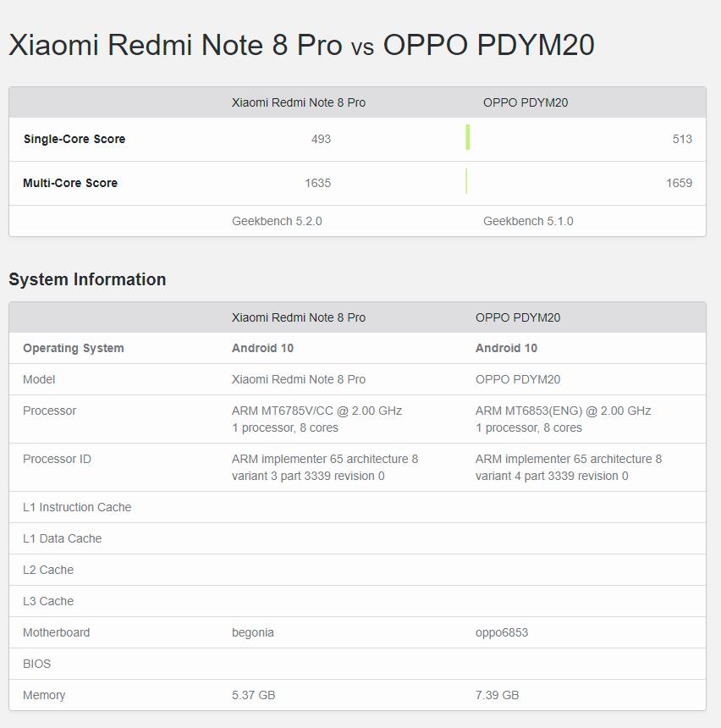This screenshot has width=721, height=728.
Task: Click the System Information heading
Action: coord(87,279)
